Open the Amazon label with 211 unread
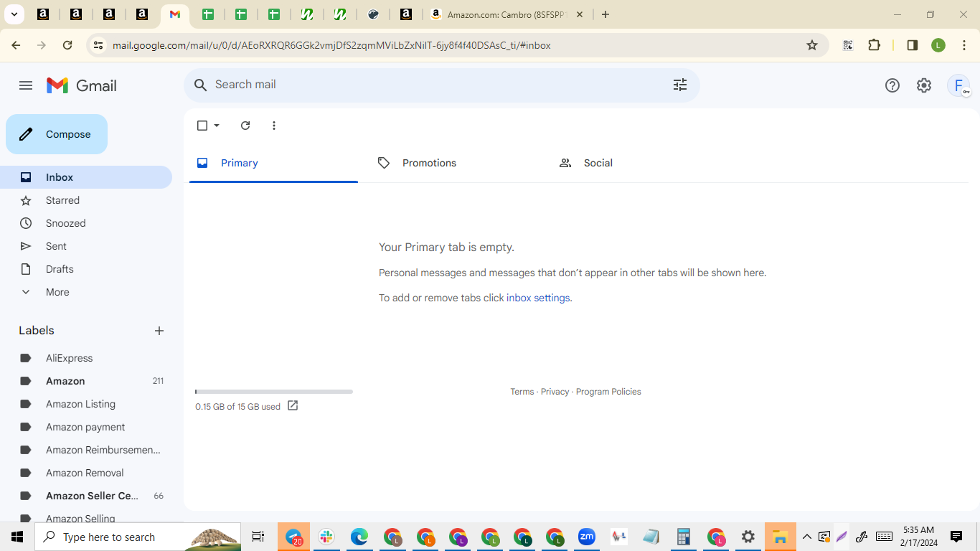This screenshot has width=980, height=551. coord(86,381)
